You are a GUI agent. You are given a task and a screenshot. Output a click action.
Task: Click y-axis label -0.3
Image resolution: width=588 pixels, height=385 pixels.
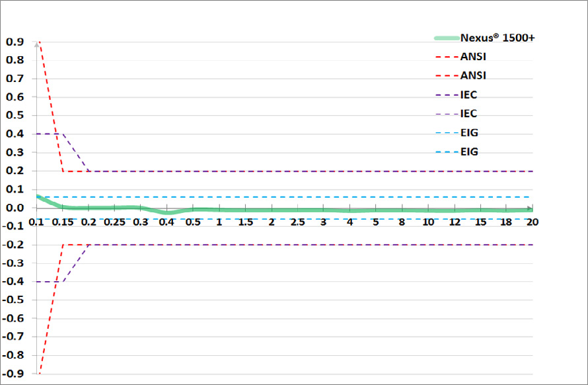tap(13, 263)
